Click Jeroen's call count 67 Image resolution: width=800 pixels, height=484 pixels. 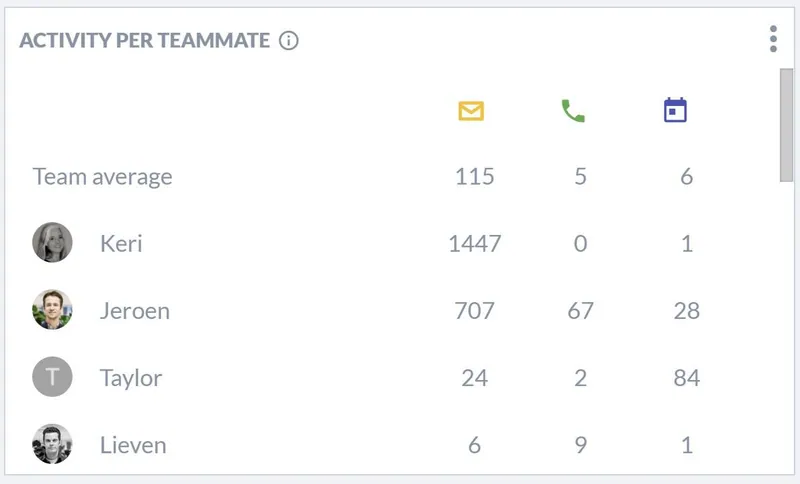(580, 311)
